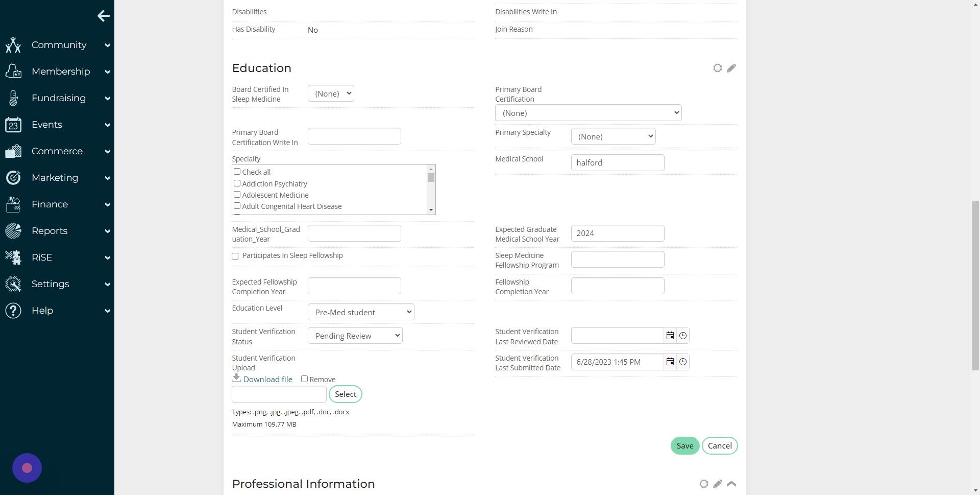
Task: Click the upload file name text box
Action: pos(279,394)
